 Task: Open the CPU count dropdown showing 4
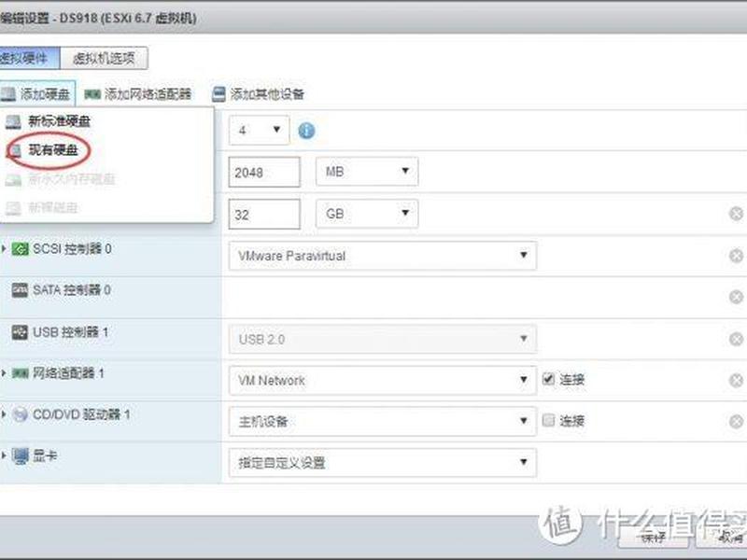[259, 130]
